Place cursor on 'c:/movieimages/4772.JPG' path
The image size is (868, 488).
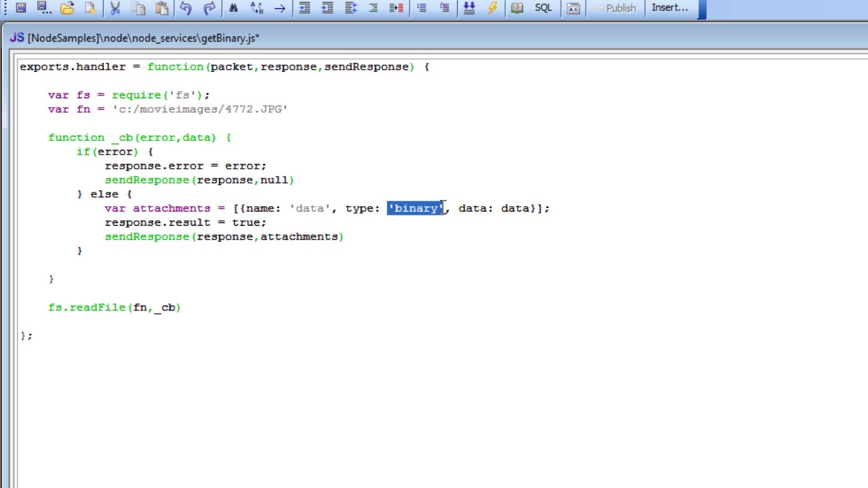200,109
